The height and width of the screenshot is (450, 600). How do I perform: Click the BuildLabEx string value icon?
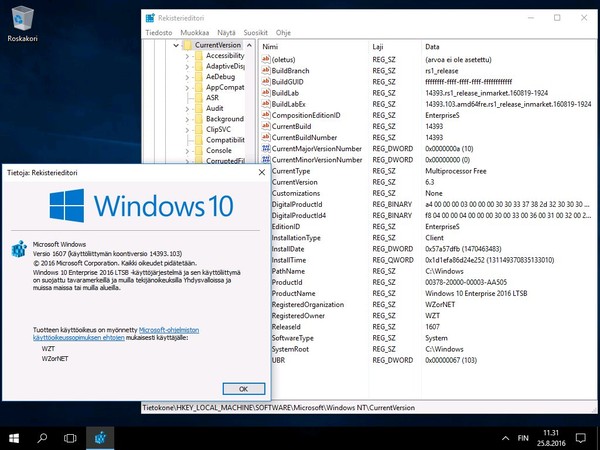pyautogui.click(x=266, y=104)
